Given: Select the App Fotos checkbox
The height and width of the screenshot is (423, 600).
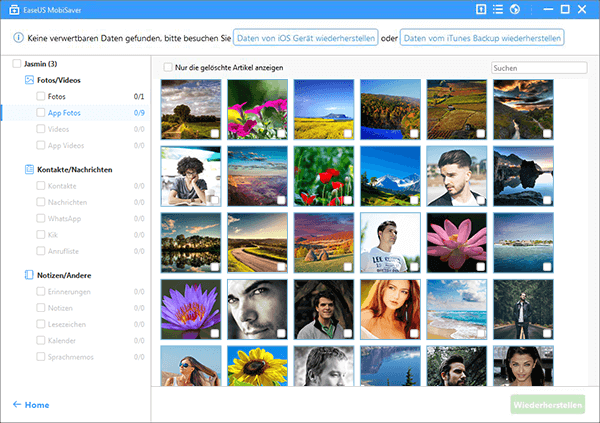Looking at the screenshot, I should pos(40,113).
